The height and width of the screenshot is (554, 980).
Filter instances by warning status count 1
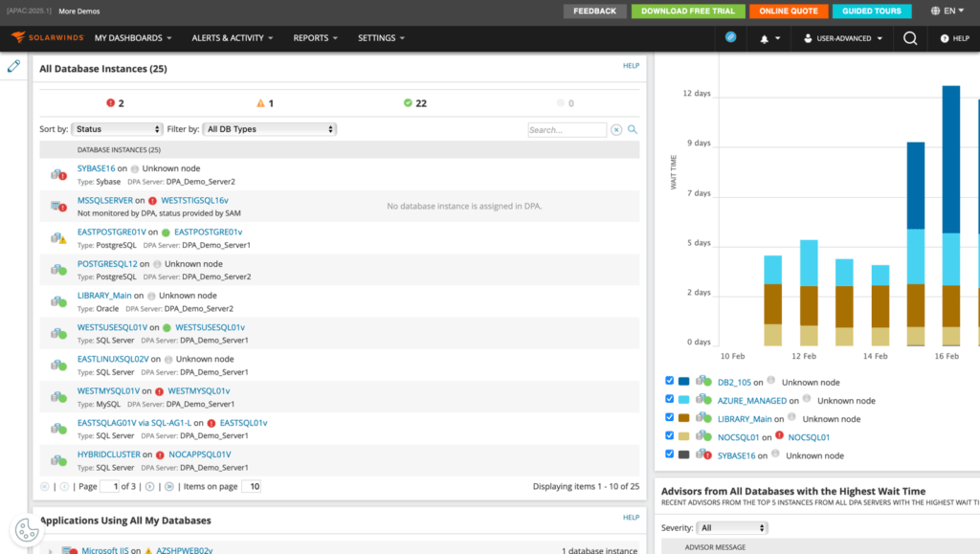pyautogui.click(x=265, y=103)
